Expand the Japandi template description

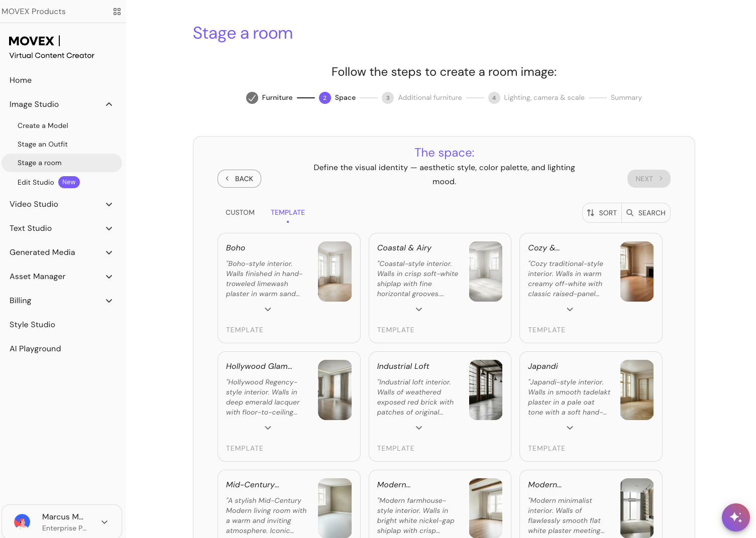[x=570, y=428]
